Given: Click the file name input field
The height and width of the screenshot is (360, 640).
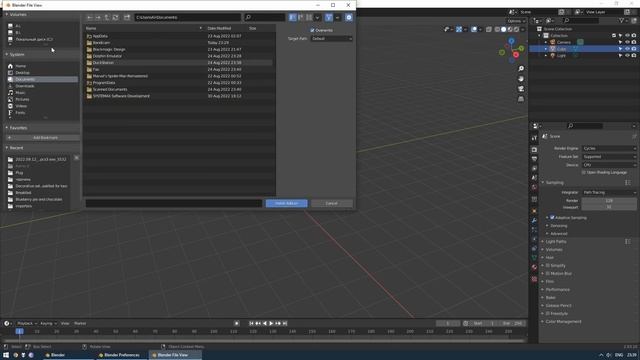Looking at the screenshot, I should click(173, 203).
